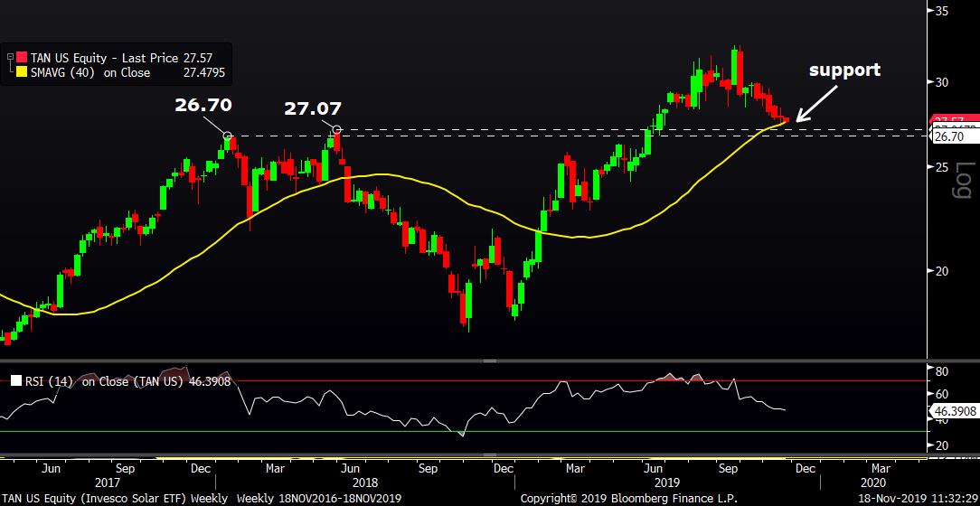Click yellow swatch for SMAVG (40)
The width and height of the screenshot is (980, 506).
click(x=23, y=72)
